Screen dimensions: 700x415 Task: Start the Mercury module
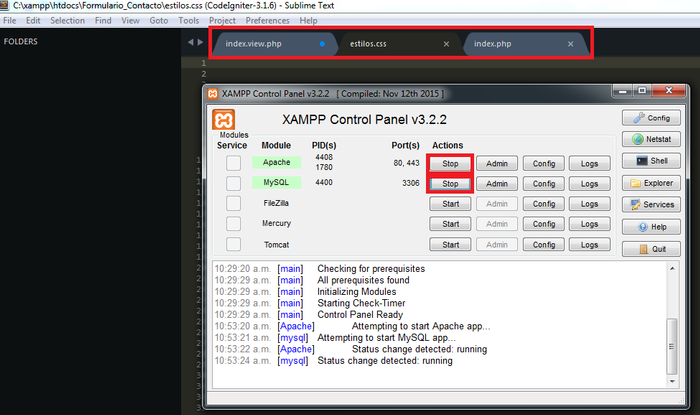pos(450,224)
